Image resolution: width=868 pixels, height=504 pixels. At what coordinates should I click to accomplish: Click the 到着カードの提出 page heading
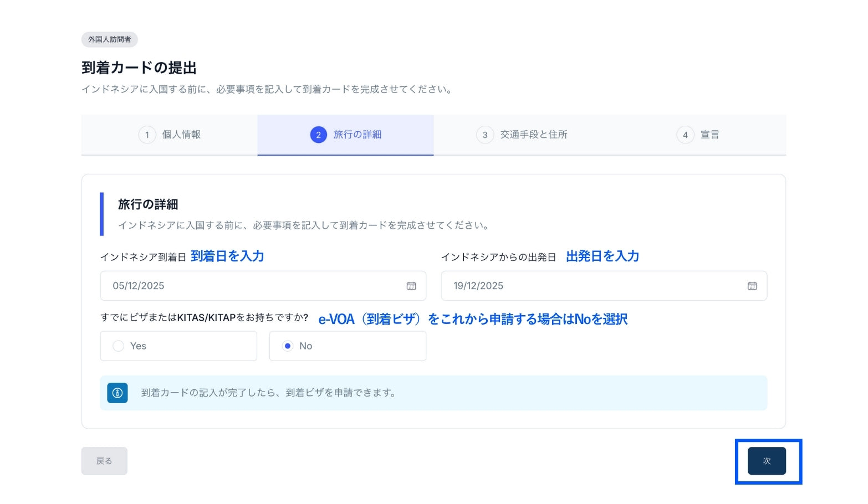(x=139, y=68)
